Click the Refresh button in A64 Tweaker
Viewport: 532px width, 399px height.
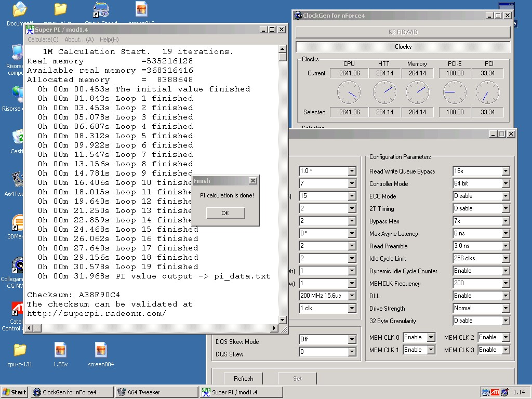(x=243, y=379)
